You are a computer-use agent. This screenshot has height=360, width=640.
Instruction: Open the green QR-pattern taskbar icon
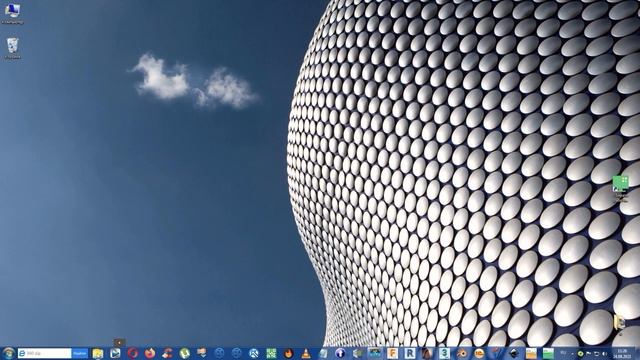[271, 353]
